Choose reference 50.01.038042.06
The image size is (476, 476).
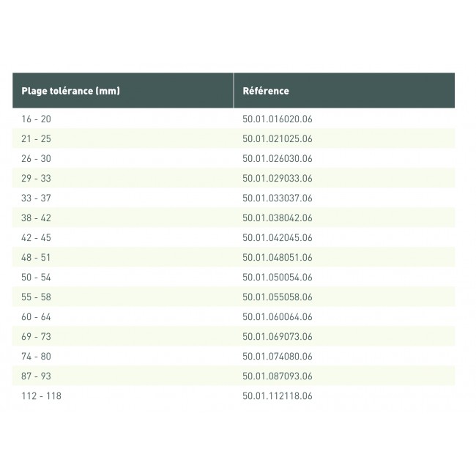[278, 217]
